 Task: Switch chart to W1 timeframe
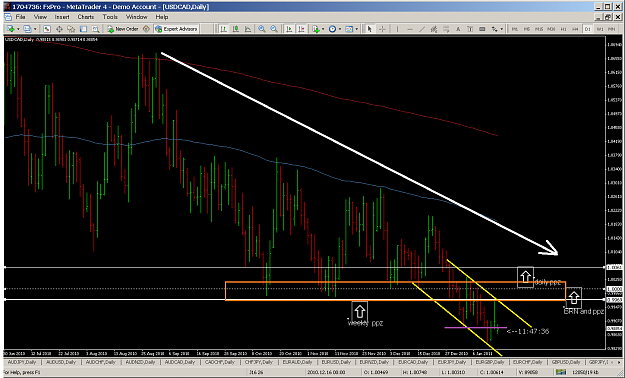(599, 29)
